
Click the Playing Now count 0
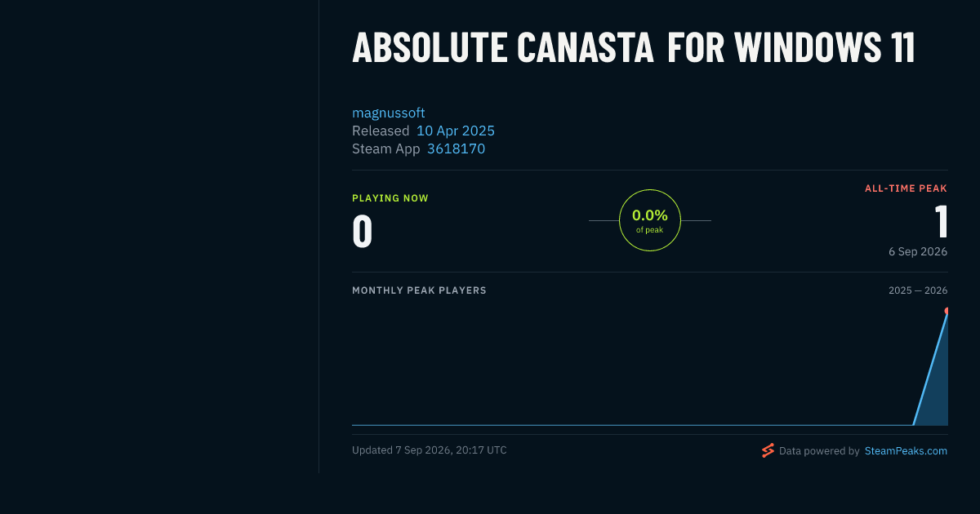(363, 232)
